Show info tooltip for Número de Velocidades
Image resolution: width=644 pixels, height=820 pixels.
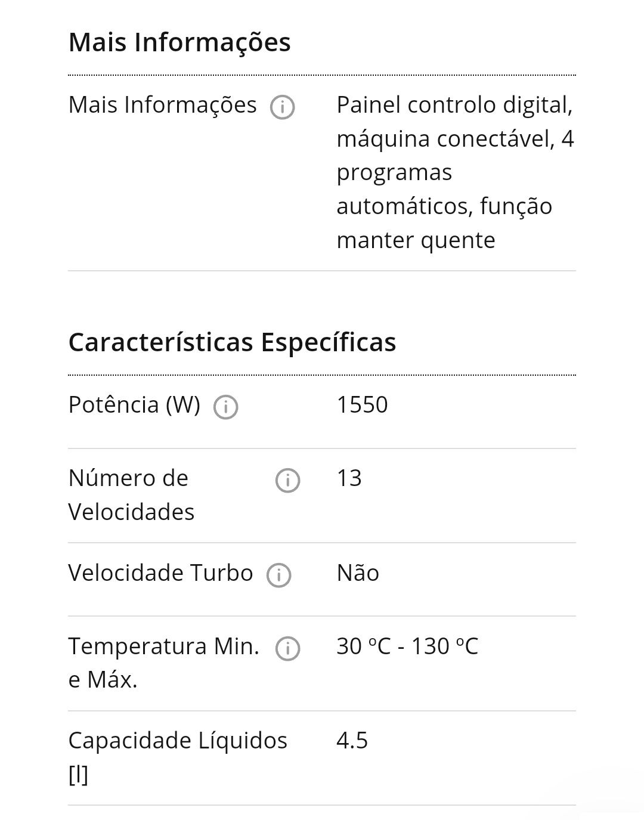(x=287, y=481)
